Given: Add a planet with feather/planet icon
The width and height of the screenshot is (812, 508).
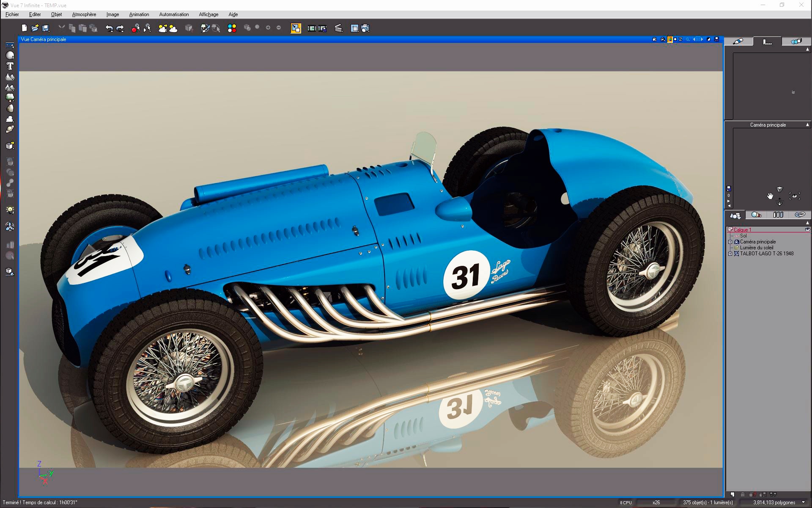Looking at the screenshot, I should (10, 130).
